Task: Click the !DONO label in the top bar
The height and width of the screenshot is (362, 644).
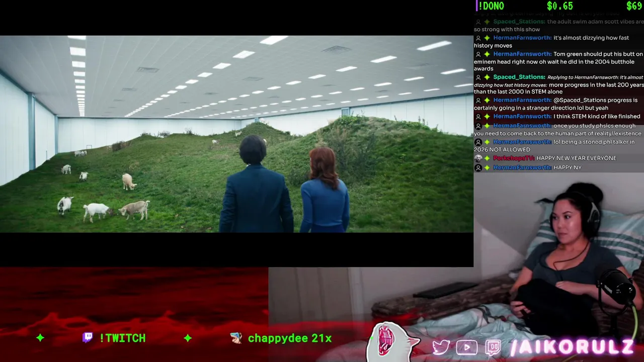Action: 491,6
